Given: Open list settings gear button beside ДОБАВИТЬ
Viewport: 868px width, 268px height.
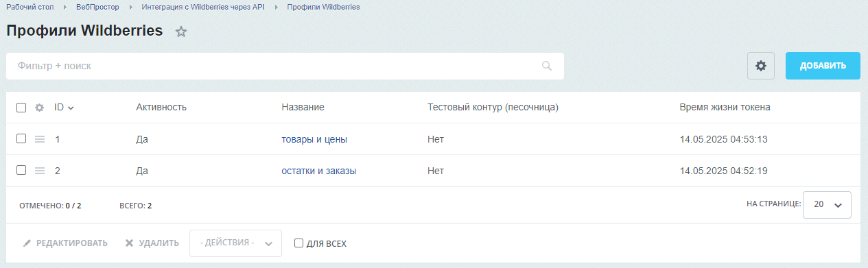Looking at the screenshot, I should coord(760,66).
